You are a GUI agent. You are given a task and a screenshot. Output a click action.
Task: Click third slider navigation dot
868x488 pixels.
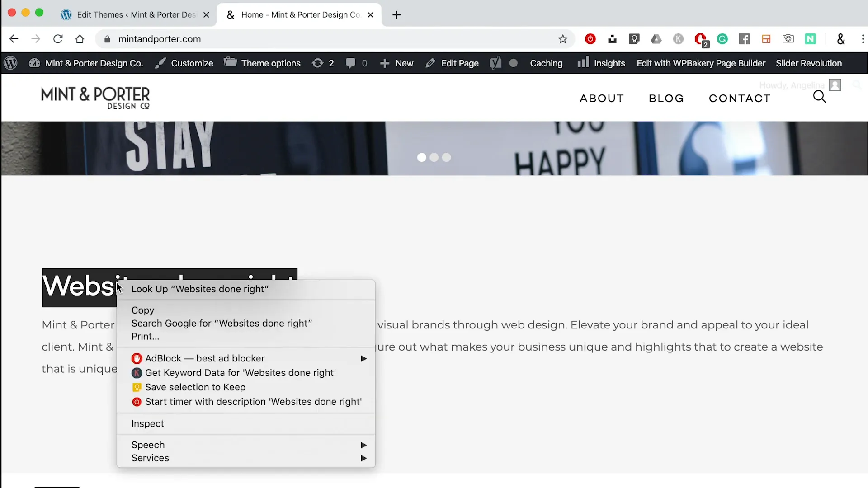tap(447, 157)
